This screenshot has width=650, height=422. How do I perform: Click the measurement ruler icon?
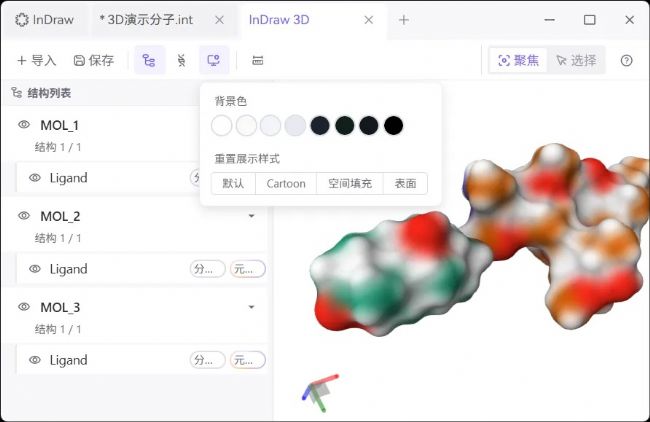point(258,61)
